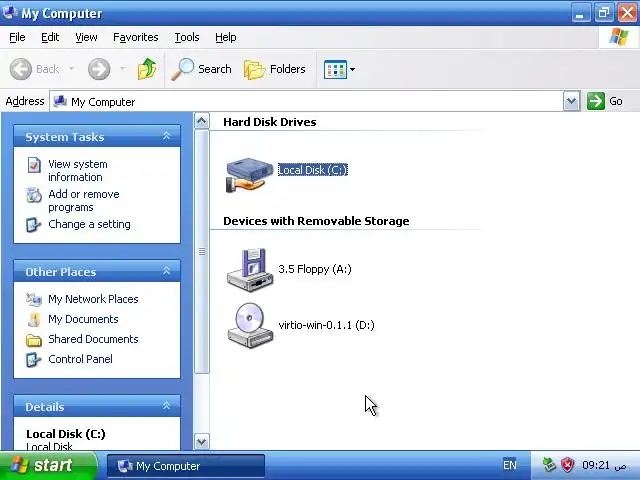Select the virtio-win CD drive icon
Image resolution: width=640 pixels, height=480 pixels.
point(250,326)
